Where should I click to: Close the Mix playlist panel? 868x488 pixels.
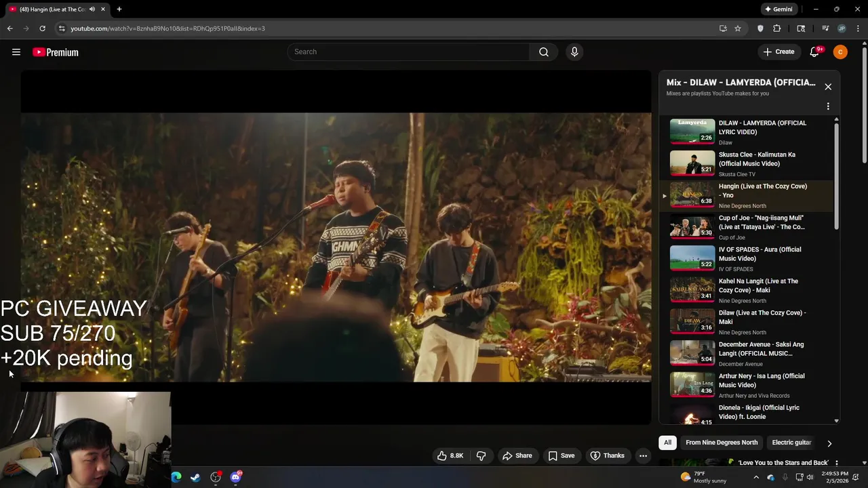coord(828,87)
